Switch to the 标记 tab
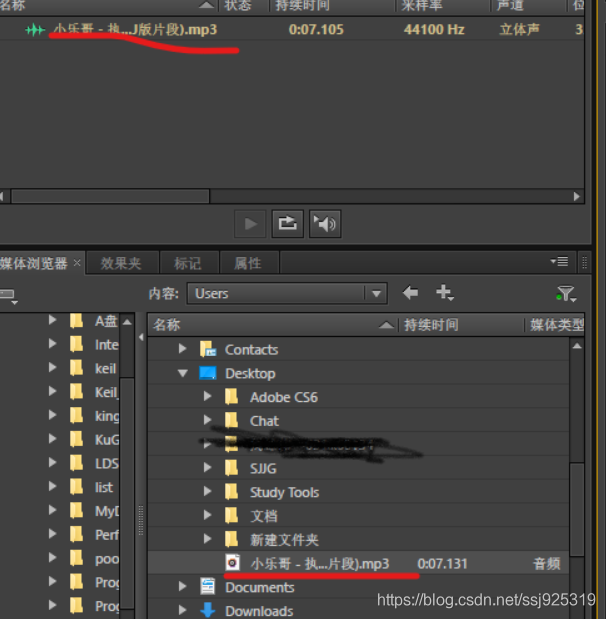The height and width of the screenshot is (619, 606). pos(187,263)
